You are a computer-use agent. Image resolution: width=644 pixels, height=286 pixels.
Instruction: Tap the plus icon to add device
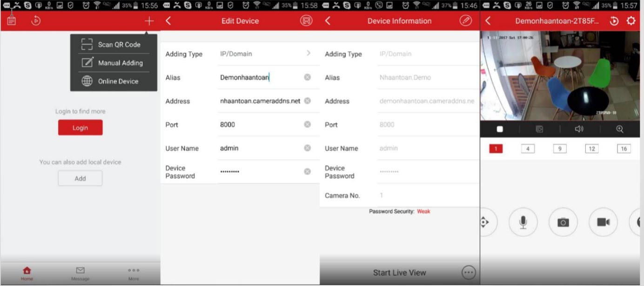tap(149, 21)
